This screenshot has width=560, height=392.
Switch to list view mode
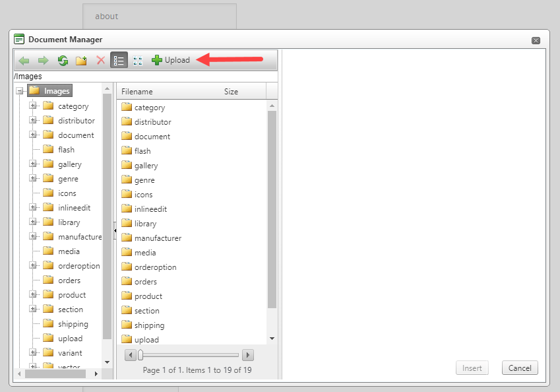(119, 60)
